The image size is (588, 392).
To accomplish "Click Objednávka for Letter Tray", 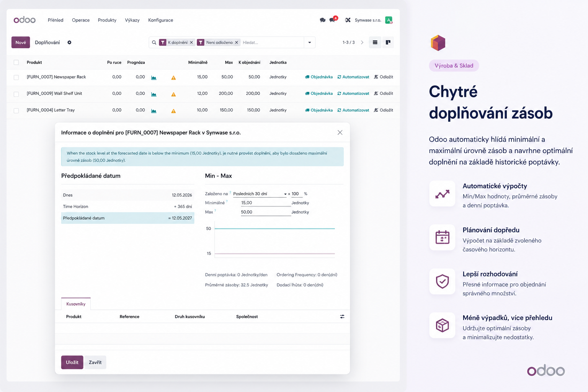I will (319, 110).
